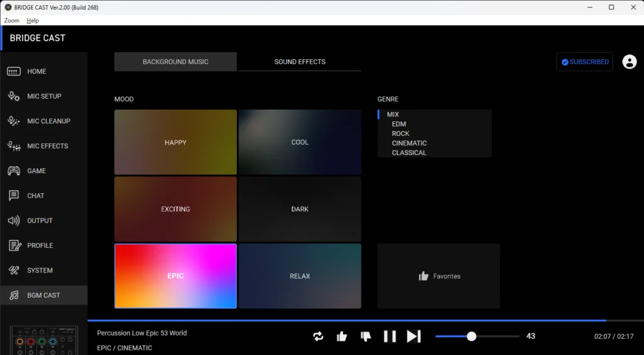Toggle the repeat loop icon
The height and width of the screenshot is (355, 644).
[x=318, y=337]
